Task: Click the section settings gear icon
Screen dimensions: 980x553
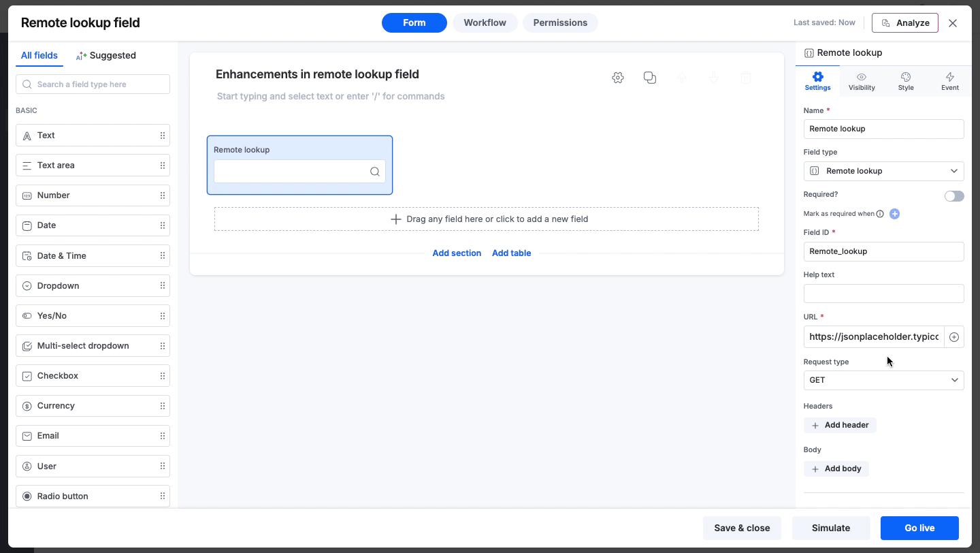Action: [618, 78]
